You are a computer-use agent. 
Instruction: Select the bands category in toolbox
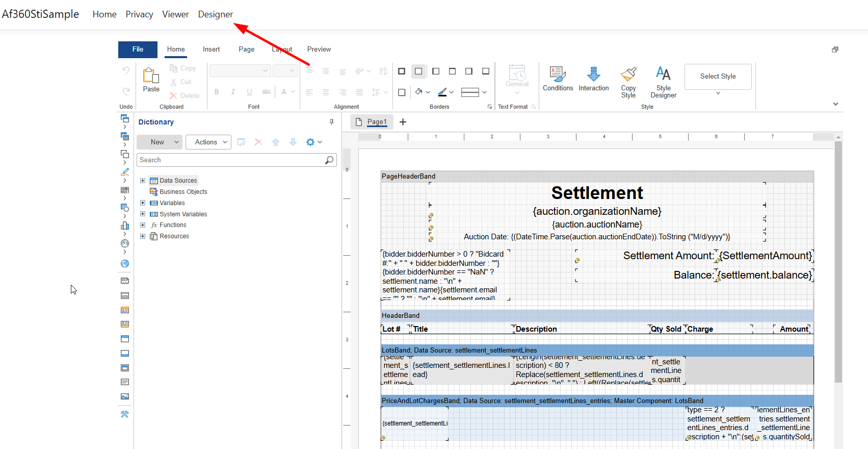tap(125, 118)
